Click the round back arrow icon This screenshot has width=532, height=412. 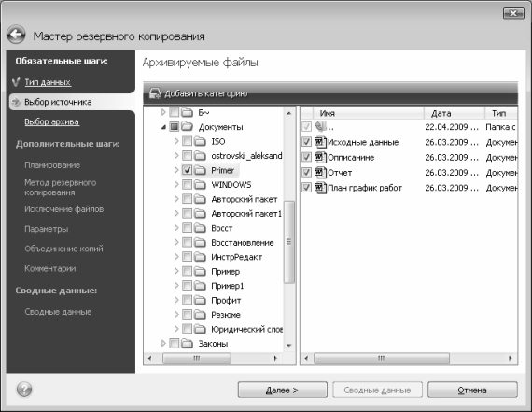[x=16, y=35]
